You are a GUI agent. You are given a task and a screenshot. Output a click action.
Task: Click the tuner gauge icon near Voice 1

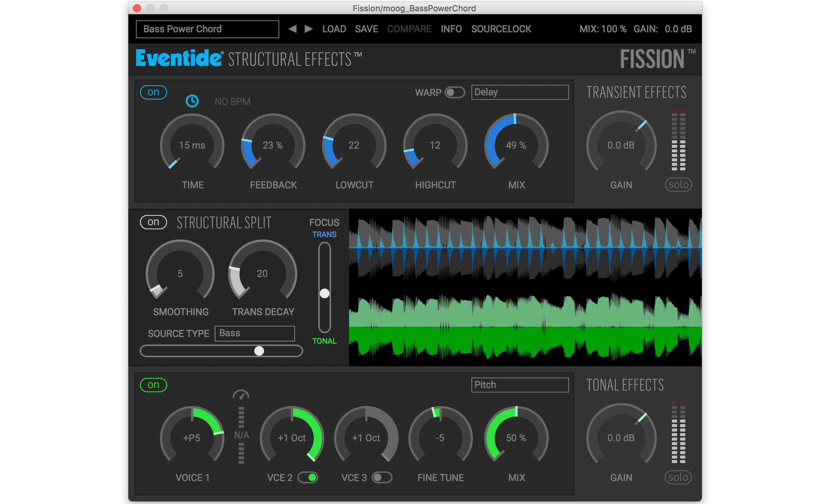point(241,395)
